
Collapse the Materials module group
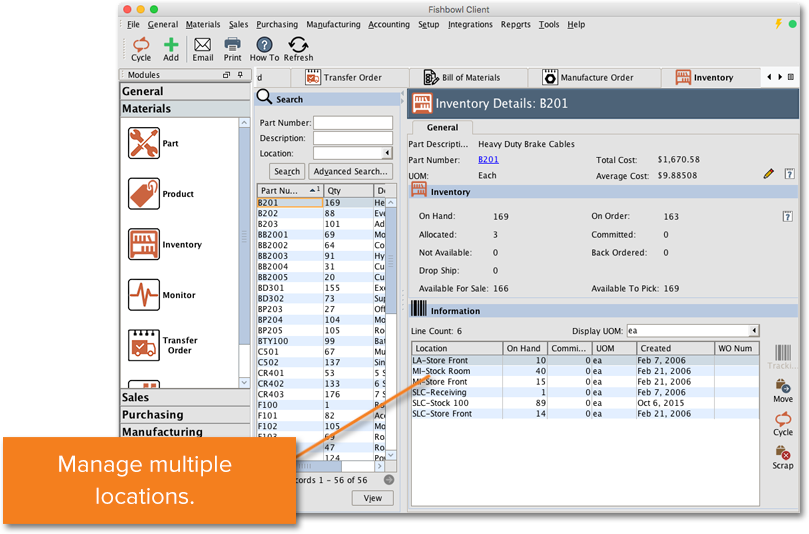coord(185,109)
